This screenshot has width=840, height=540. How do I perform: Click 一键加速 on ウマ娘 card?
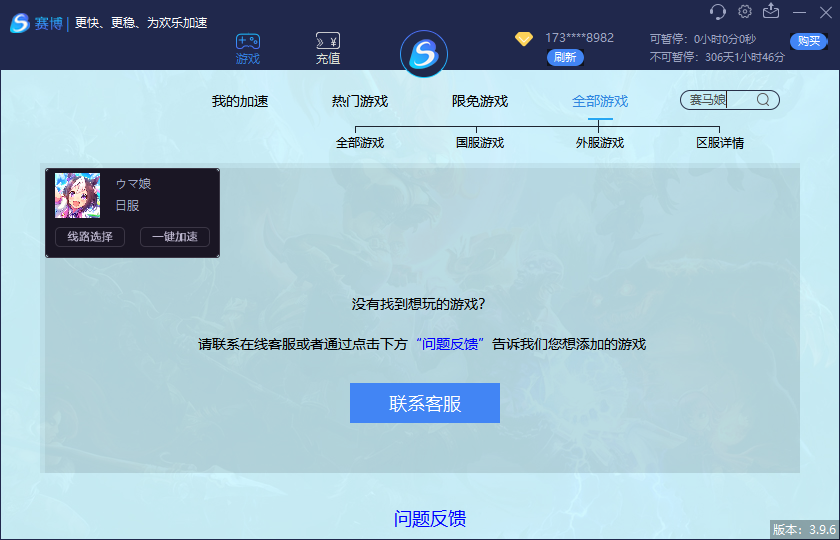point(175,237)
